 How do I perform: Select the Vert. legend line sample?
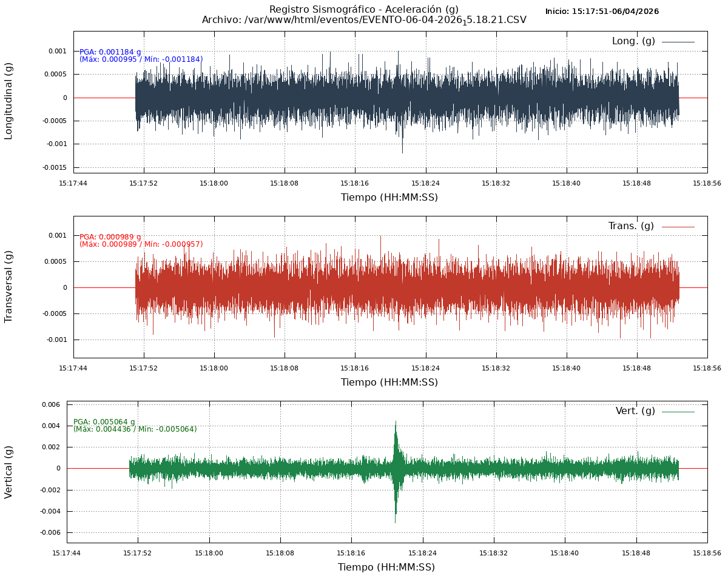pyautogui.click(x=678, y=412)
